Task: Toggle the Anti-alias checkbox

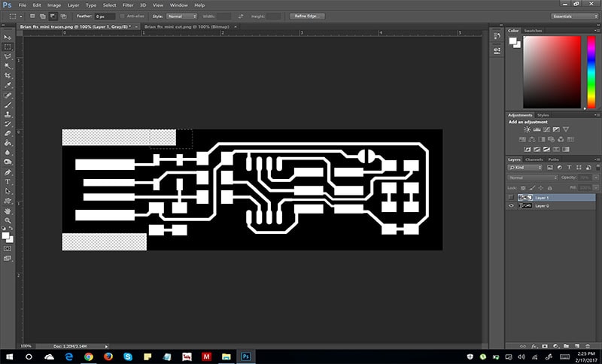Action: coord(122,16)
